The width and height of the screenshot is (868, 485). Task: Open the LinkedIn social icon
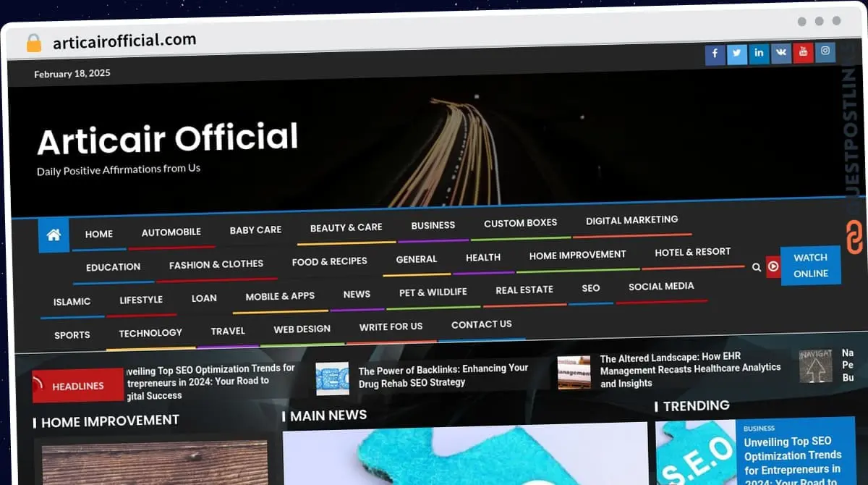click(x=759, y=54)
